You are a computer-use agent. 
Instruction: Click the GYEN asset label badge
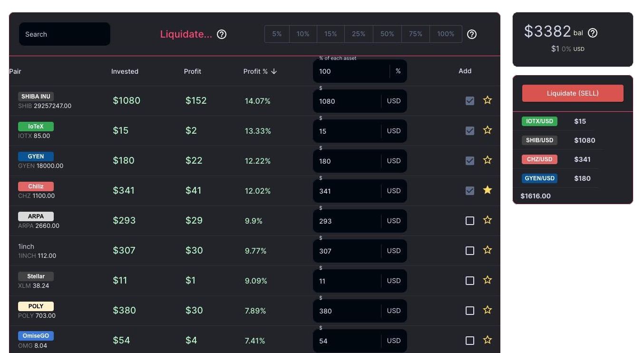point(36,157)
